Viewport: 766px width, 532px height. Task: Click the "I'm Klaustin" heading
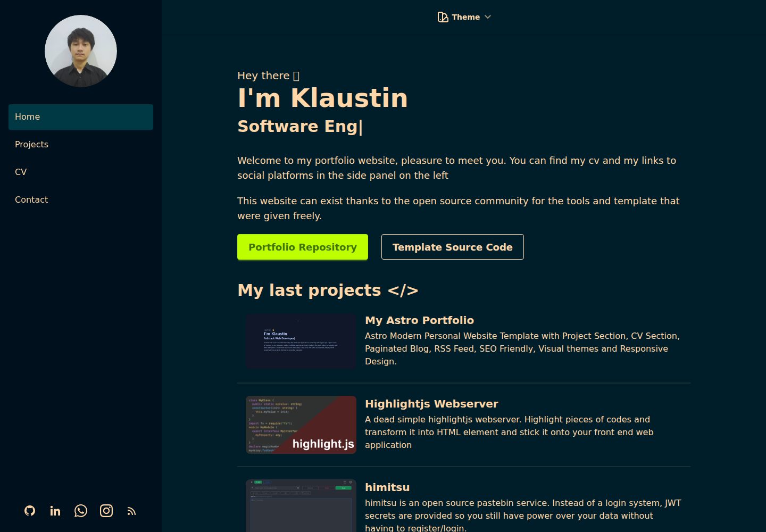point(322,98)
